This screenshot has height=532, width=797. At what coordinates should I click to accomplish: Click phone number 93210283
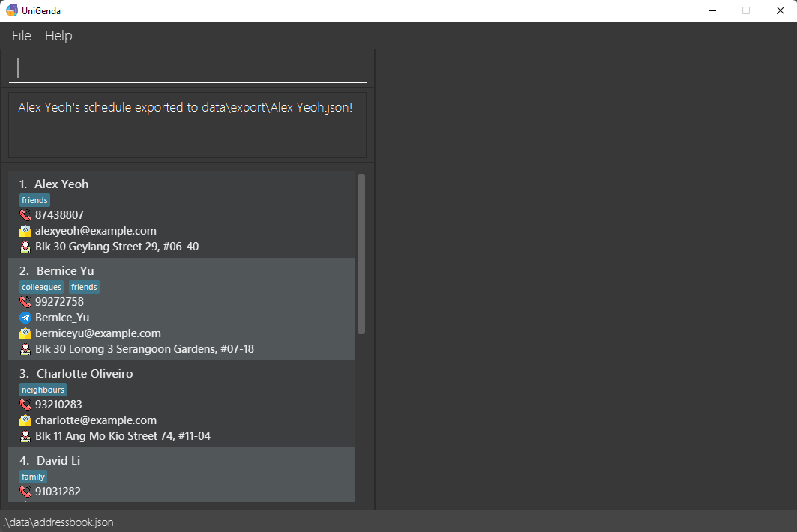(x=58, y=405)
